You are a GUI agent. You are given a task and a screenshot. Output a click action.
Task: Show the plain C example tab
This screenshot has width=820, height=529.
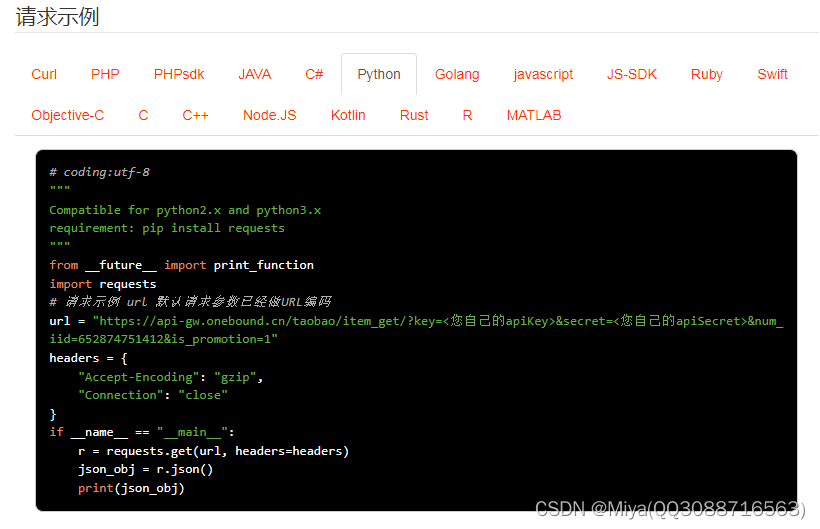click(x=143, y=115)
